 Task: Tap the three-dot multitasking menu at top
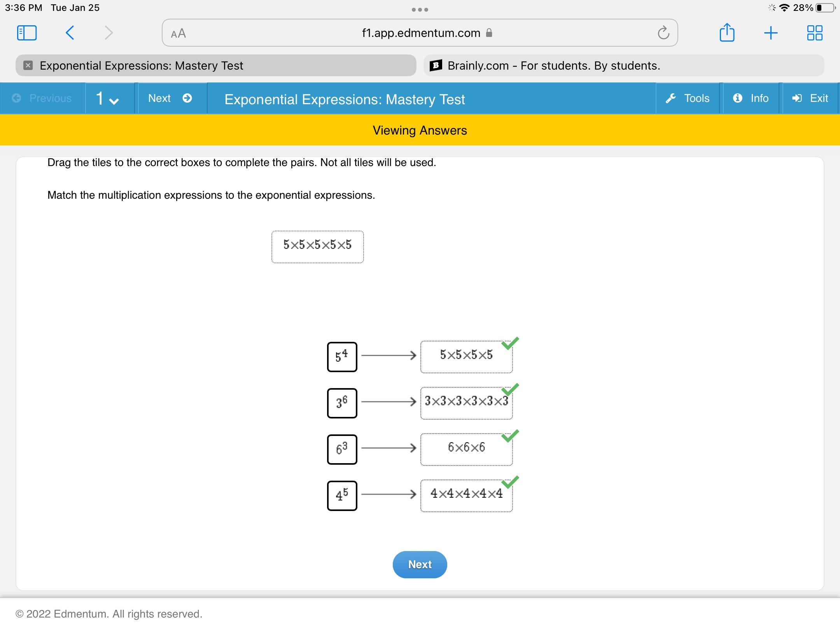[x=420, y=10]
